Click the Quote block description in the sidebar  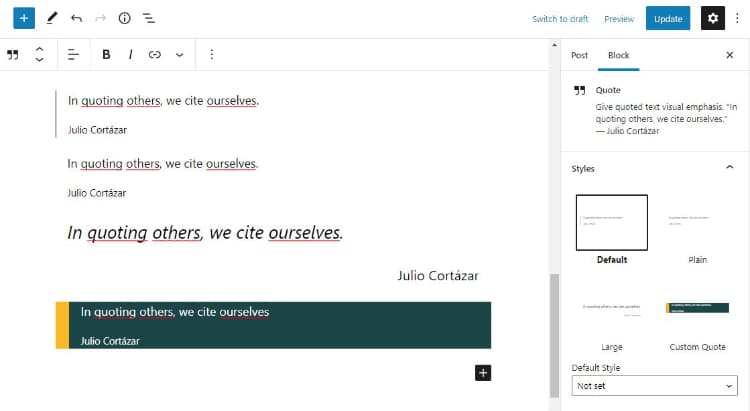pos(666,119)
